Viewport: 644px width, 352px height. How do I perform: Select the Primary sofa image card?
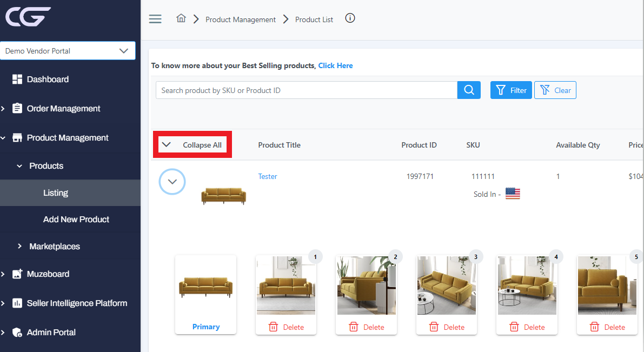pos(206,294)
